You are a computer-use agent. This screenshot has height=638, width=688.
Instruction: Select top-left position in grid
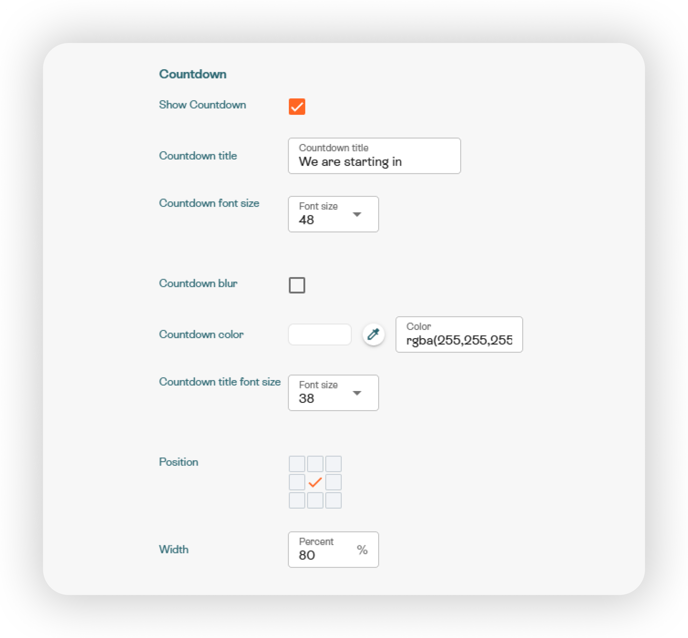(x=297, y=464)
